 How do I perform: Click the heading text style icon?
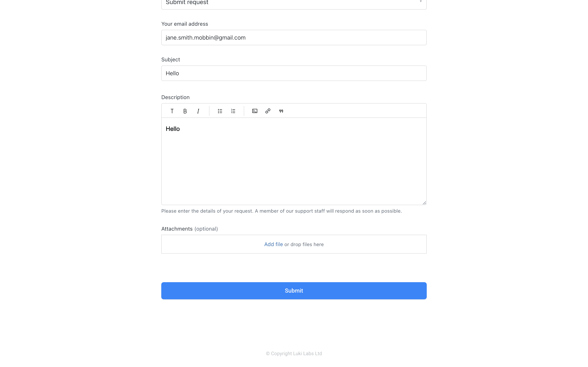(172, 111)
